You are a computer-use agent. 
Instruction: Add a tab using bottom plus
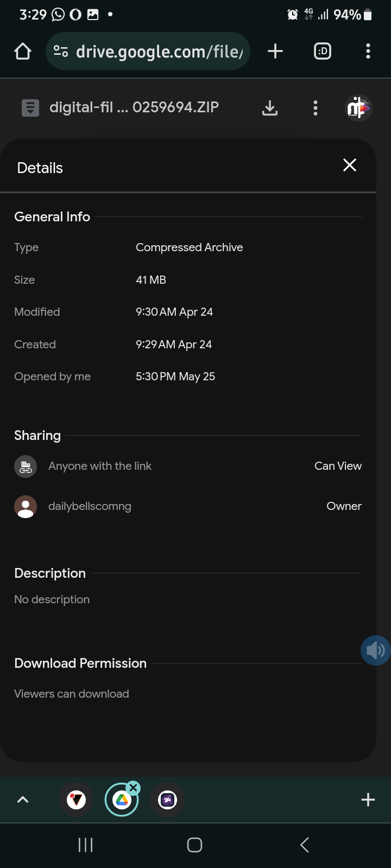[368, 800]
